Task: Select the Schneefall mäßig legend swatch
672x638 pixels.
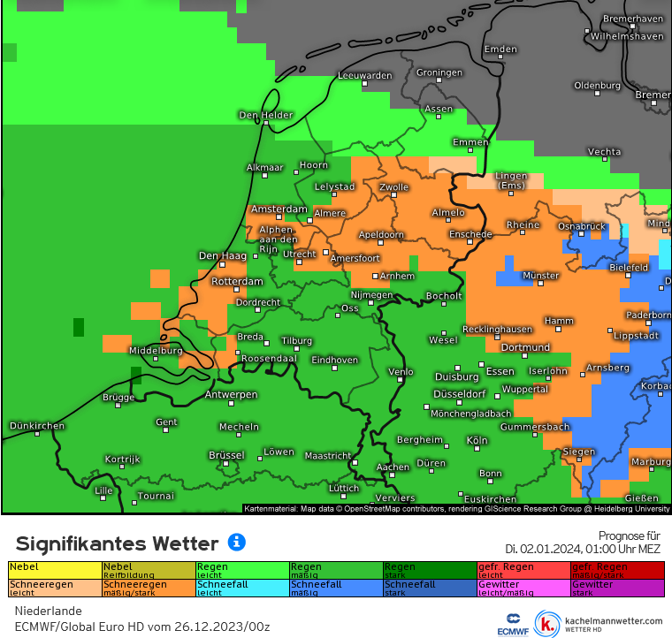Action: tap(336, 588)
